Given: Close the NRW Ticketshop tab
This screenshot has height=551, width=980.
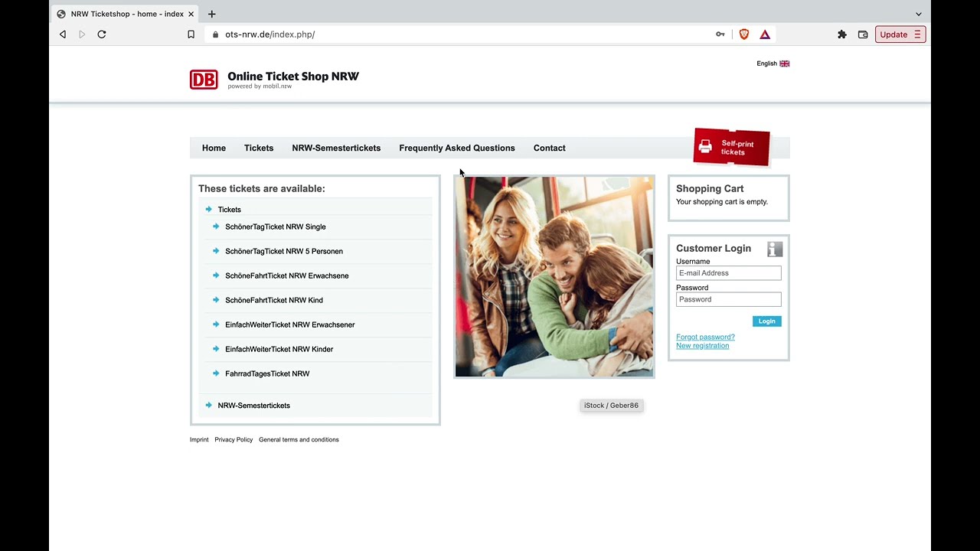Looking at the screenshot, I should (x=191, y=14).
